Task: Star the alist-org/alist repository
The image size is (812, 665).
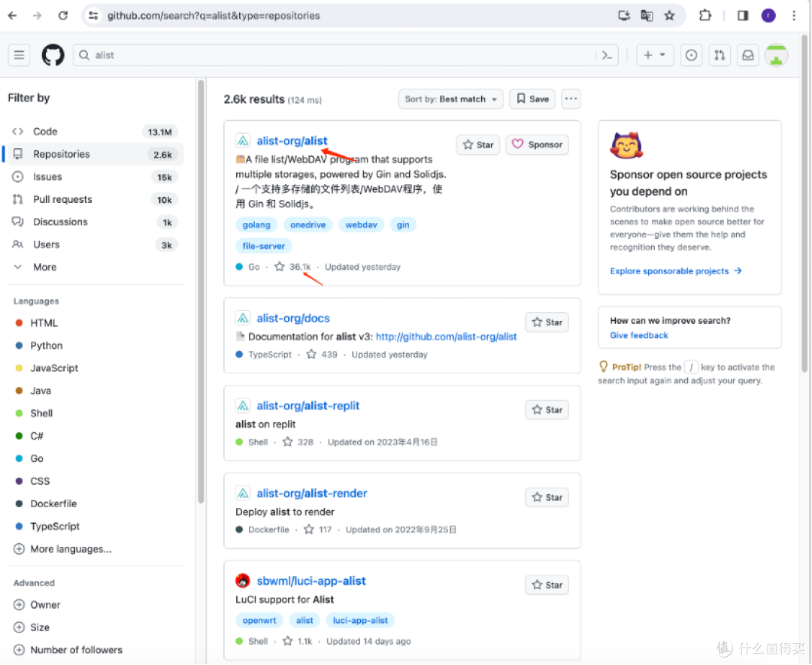Action: pos(478,144)
